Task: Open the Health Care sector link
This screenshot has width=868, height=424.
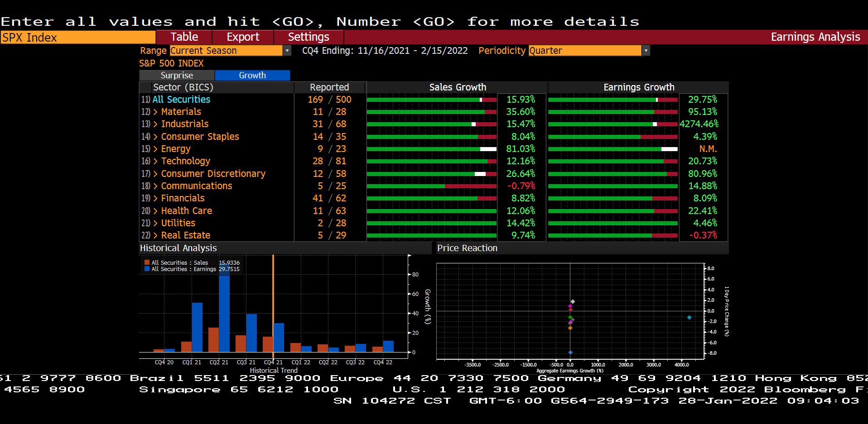Action: click(186, 211)
